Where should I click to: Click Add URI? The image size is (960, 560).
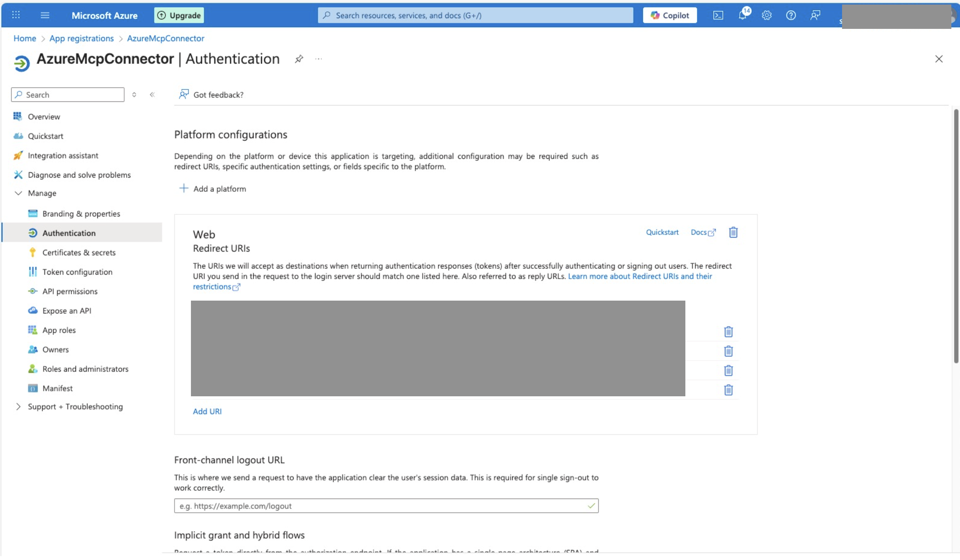pos(207,411)
